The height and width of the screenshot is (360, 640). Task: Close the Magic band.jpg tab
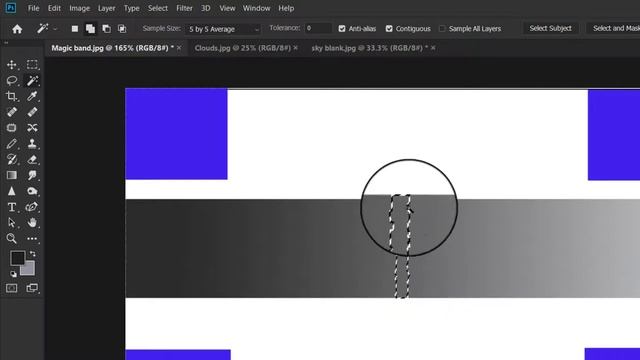point(179,48)
